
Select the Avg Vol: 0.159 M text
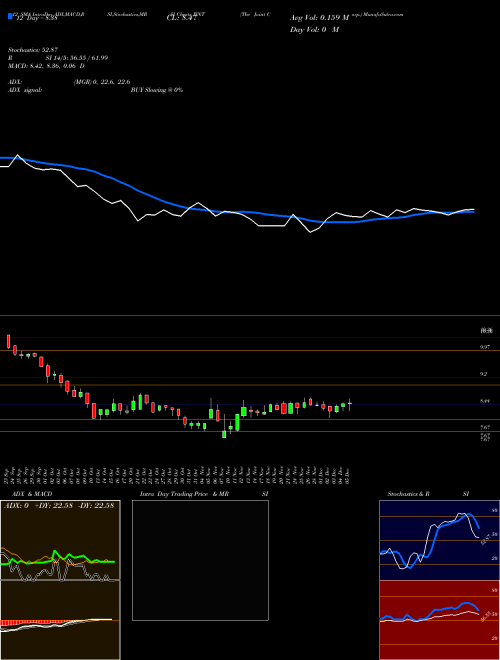(319, 18)
